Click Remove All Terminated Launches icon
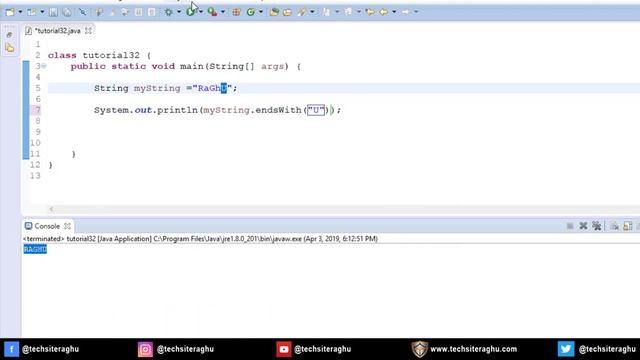Screen dimensions: 640x360 tap(596, 226)
